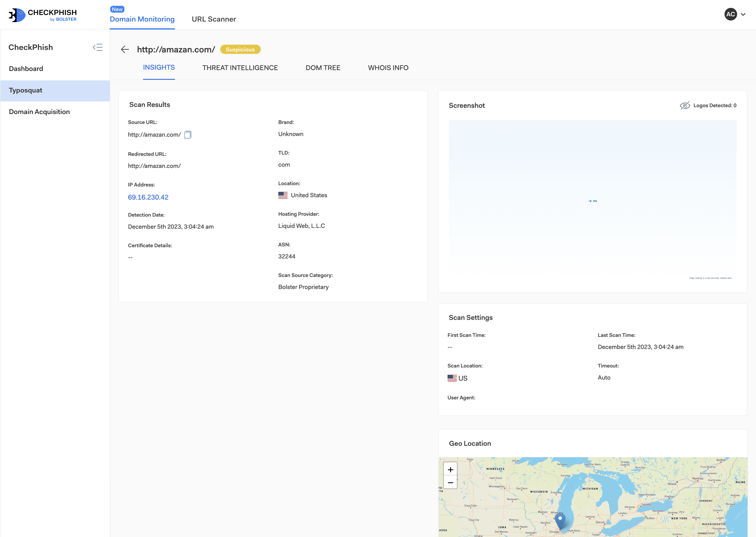Image resolution: width=756 pixels, height=537 pixels.
Task: Select the Liquid Web, L.L.C hosting provider text
Action: (301, 226)
